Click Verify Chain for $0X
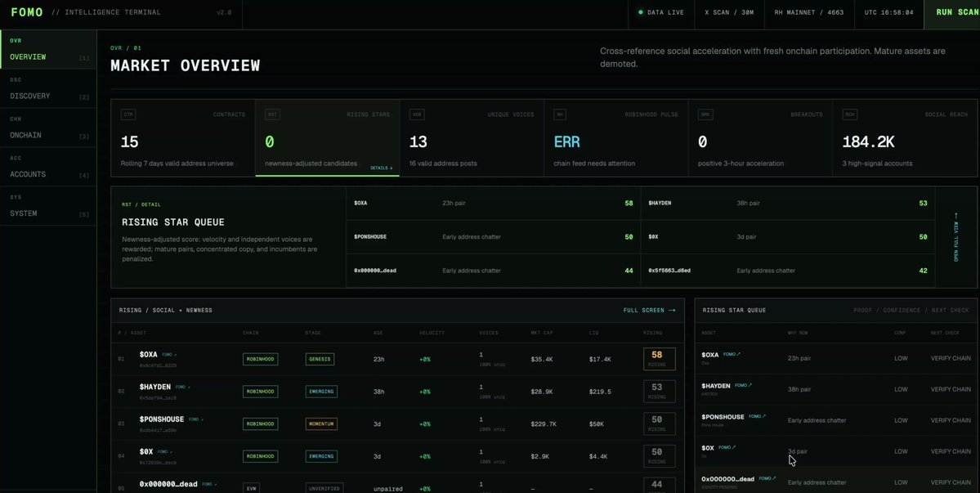 point(951,452)
